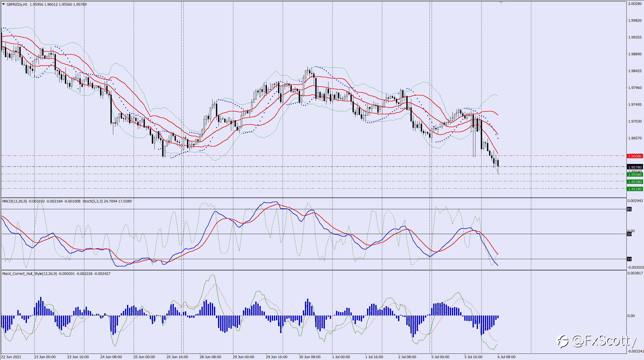Click the 23 Jun 00:00 time label
644x360 pixels.
45,357
